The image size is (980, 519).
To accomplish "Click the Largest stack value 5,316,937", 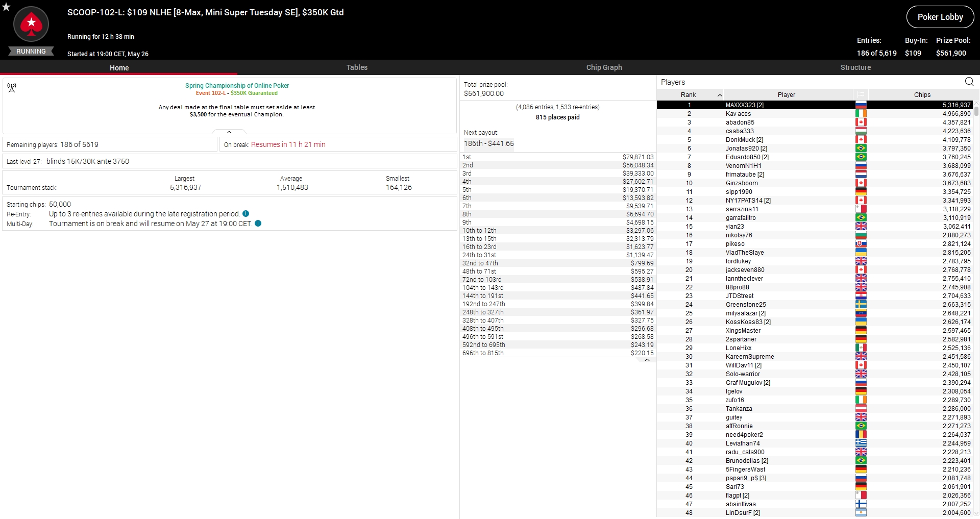I will (186, 187).
